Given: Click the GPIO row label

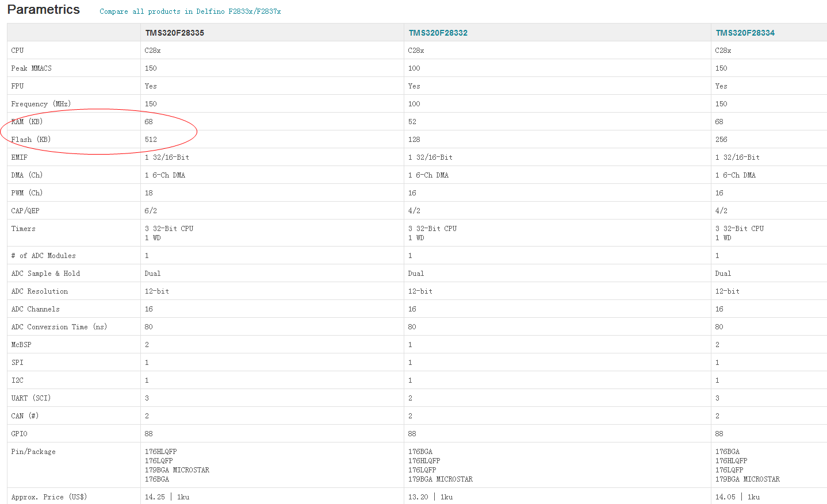Looking at the screenshot, I should (19, 434).
